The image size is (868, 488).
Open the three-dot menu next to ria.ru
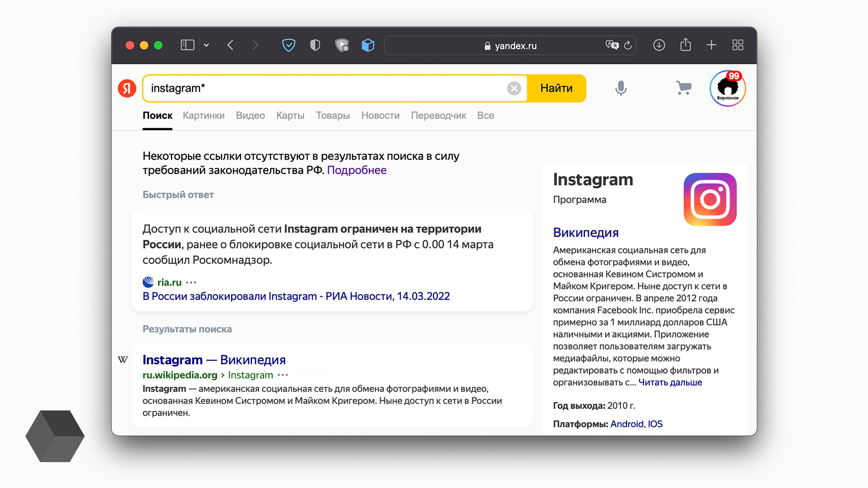[191, 282]
